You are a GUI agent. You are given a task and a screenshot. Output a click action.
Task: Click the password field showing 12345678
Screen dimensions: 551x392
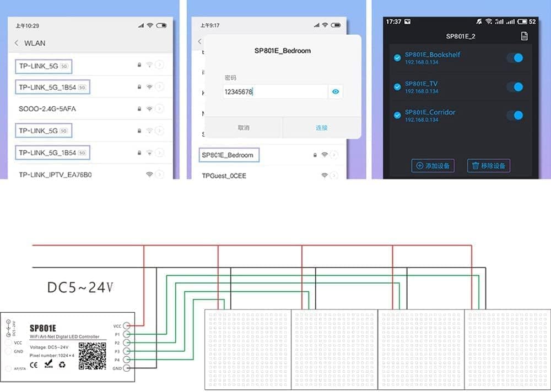274,92
